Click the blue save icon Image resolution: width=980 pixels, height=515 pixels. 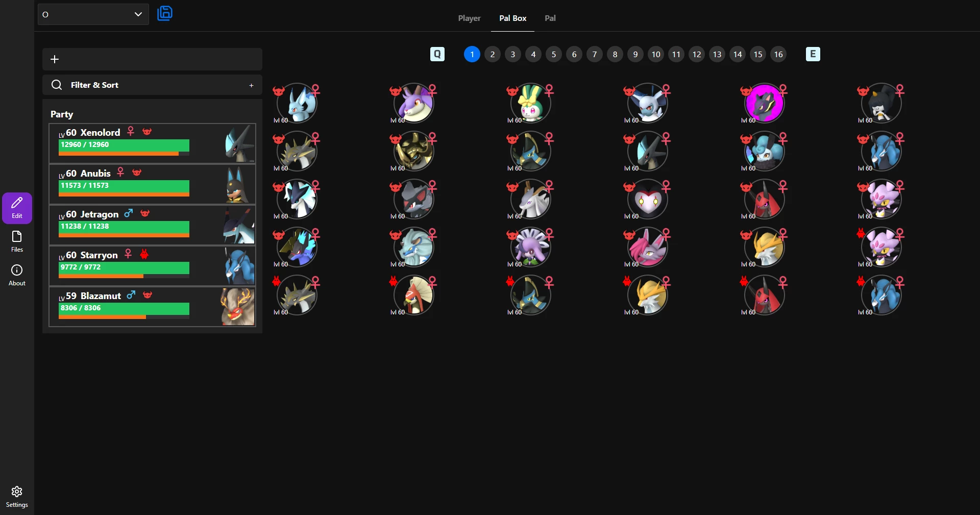click(x=164, y=13)
